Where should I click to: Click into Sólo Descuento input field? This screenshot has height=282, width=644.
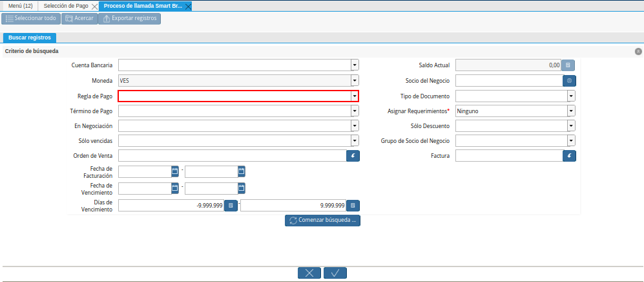point(512,125)
